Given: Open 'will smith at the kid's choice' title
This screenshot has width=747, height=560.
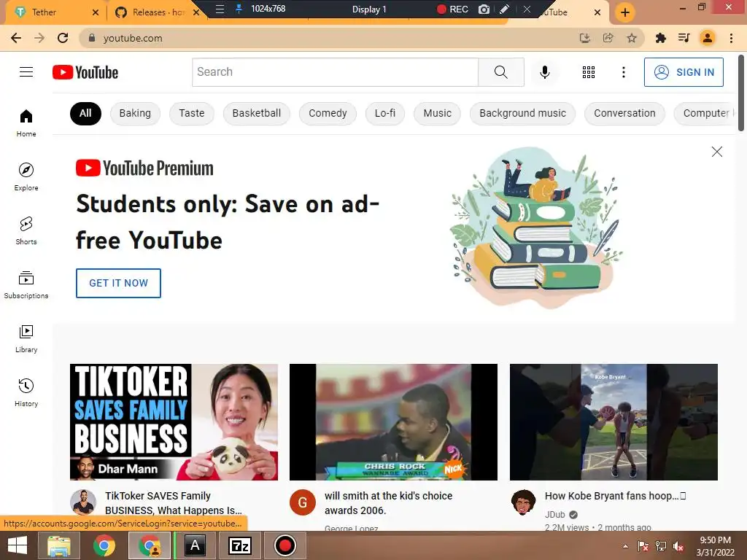Looking at the screenshot, I should (388, 503).
